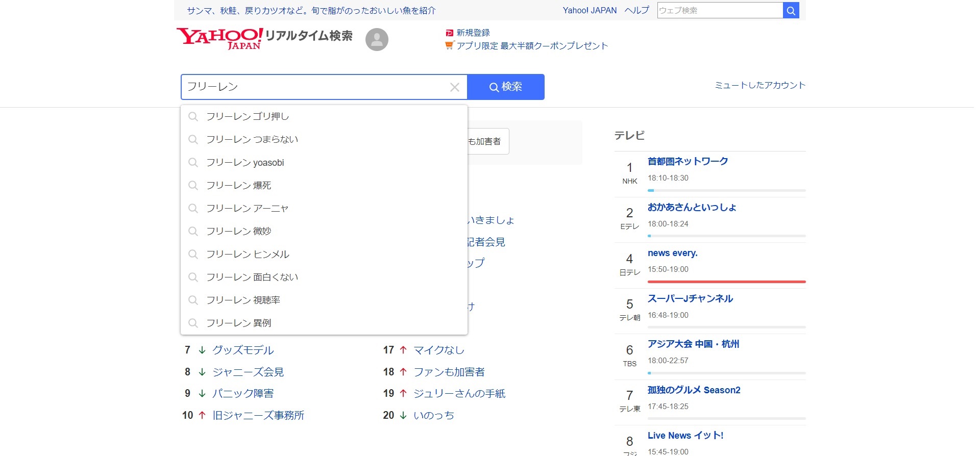This screenshot has width=980, height=456.
Task: Open the user profile avatar icon
Action: pyautogui.click(x=377, y=39)
